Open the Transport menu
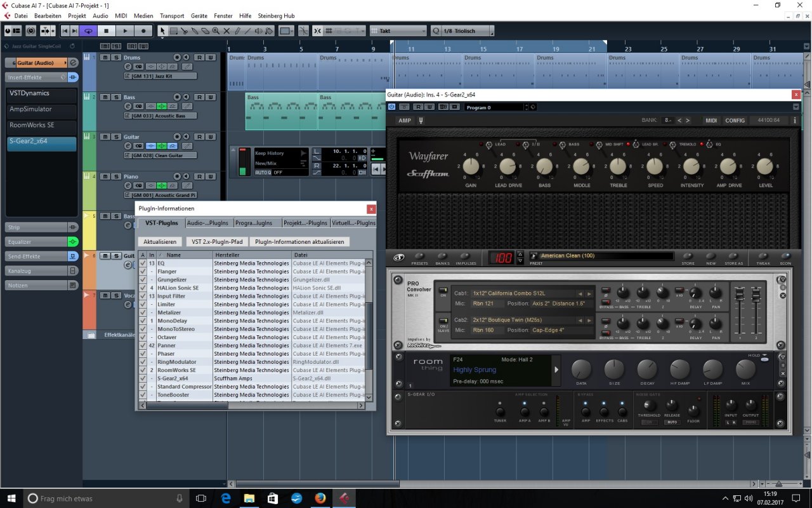 pos(172,15)
